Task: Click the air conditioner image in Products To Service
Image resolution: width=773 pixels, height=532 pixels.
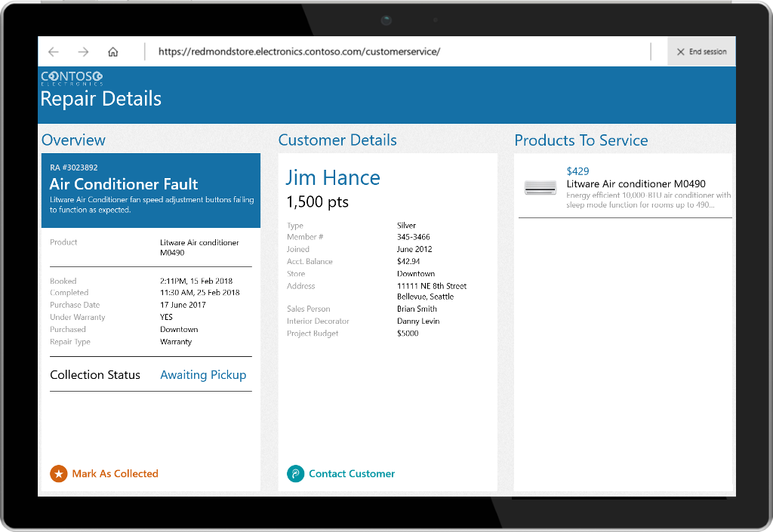Action: click(x=540, y=187)
